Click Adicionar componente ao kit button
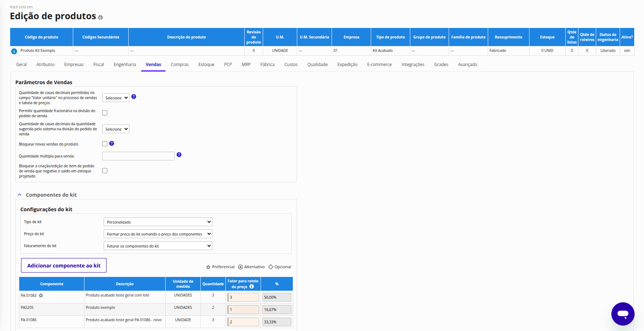The height and width of the screenshot is (331, 644). (x=64, y=265)
